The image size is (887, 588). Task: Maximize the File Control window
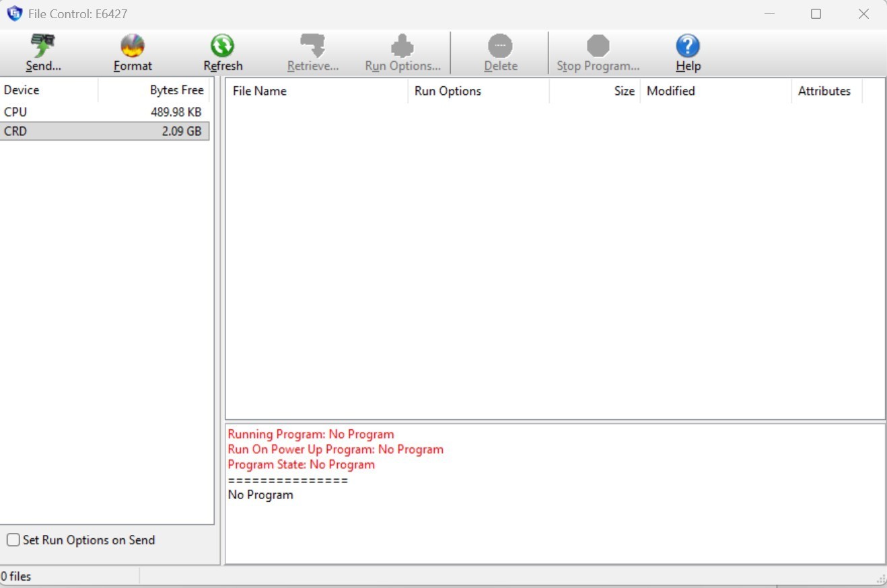816,14
